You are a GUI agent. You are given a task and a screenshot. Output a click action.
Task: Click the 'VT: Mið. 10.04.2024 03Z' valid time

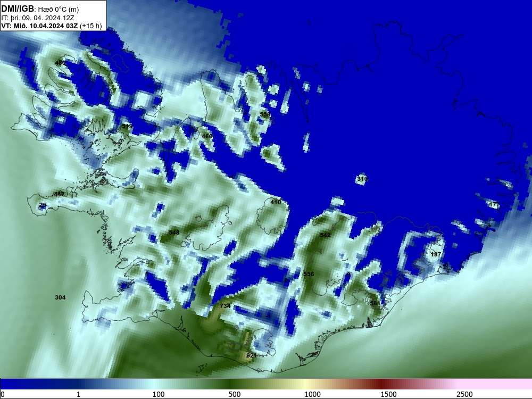39,26
